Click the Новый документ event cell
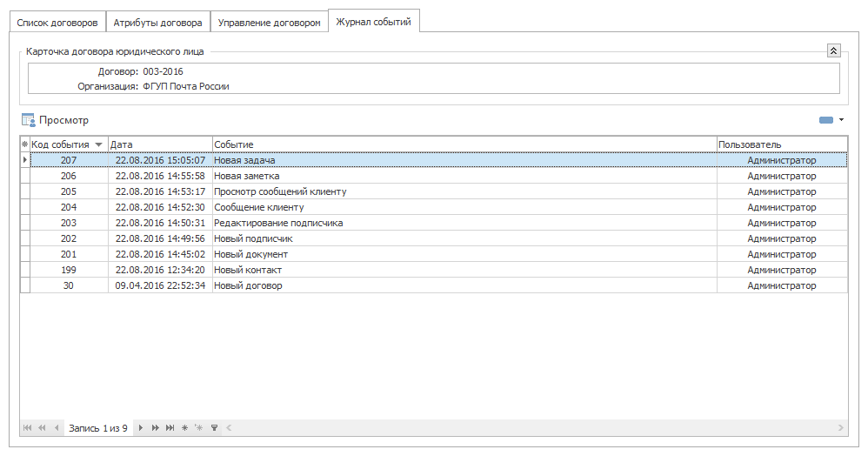Viewport: 868px width, 456px height. (x=464, y=254)
